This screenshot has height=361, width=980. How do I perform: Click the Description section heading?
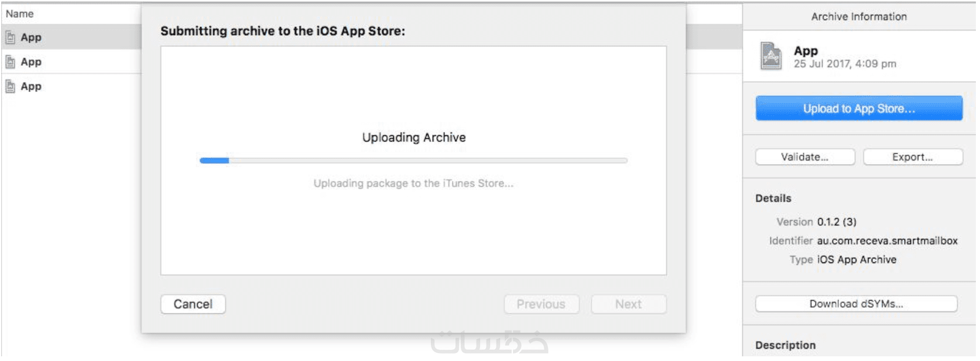tap(785, 345)
